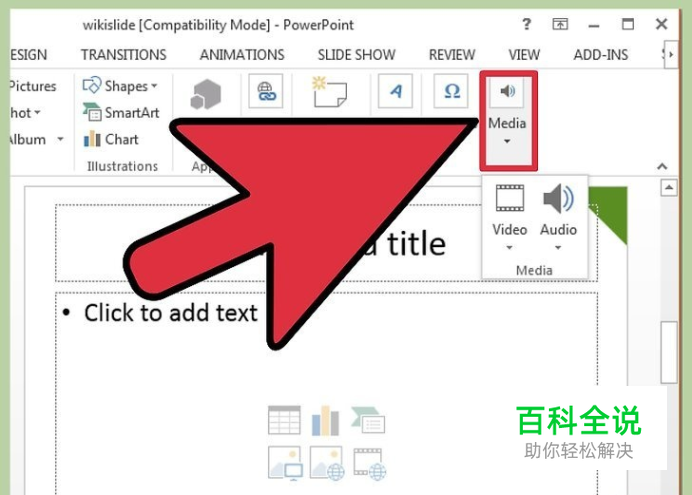Image resolution: width=692 pixels, height=495 pixels.
Task: Click the slide title placeholder text
Action: [x=416, y=244]
